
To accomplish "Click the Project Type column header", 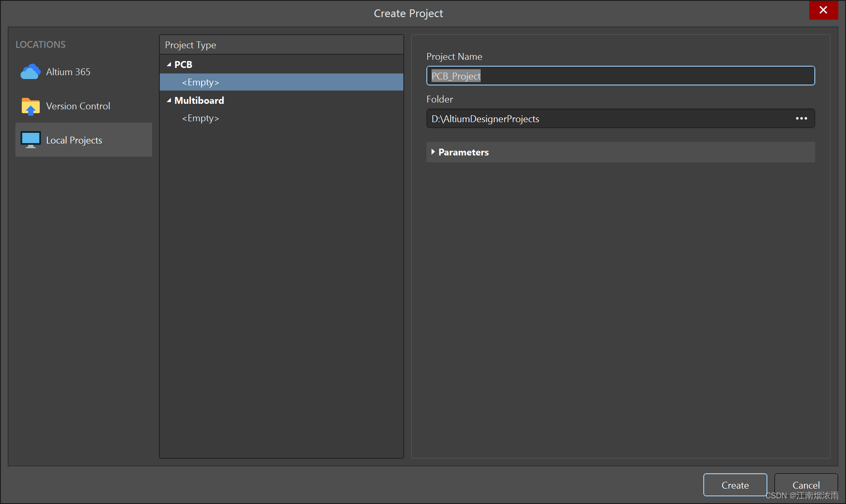I will pos(282,45).
